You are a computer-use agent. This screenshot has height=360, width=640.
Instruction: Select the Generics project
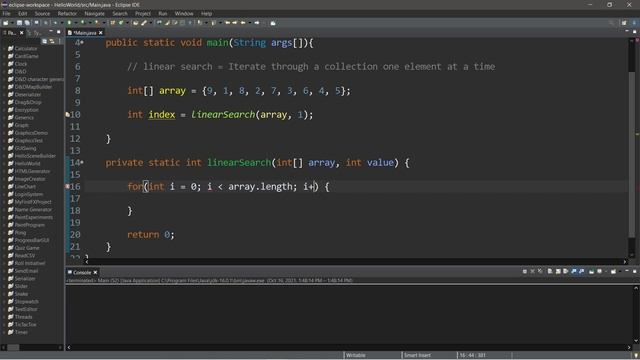(24, 118)
